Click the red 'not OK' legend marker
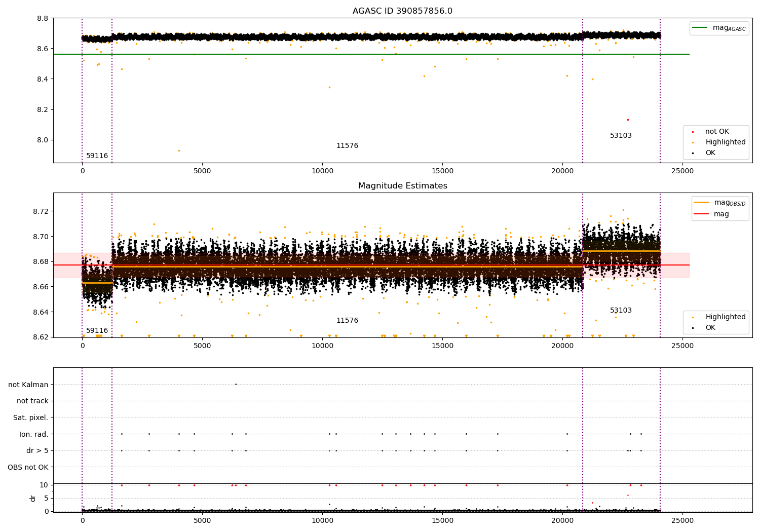Screen dimensions: 760x532 tap(693, 132)
